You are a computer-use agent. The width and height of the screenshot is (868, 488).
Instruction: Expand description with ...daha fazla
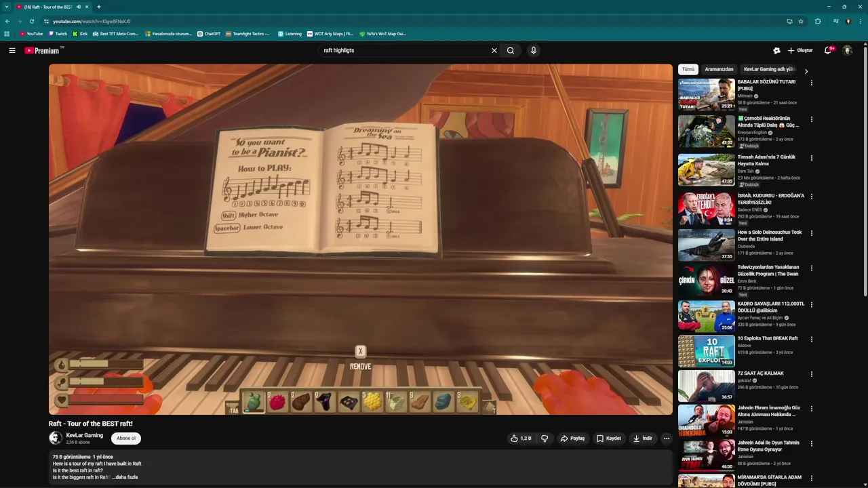pyautogui.click(x=125, y=477)
